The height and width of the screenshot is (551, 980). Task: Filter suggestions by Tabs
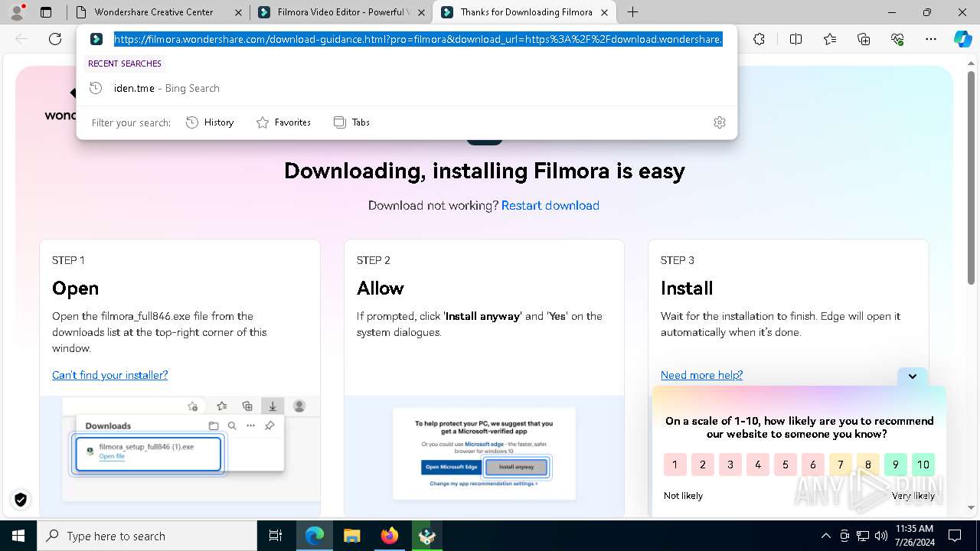pyautogui.click(x=351, y=122)
